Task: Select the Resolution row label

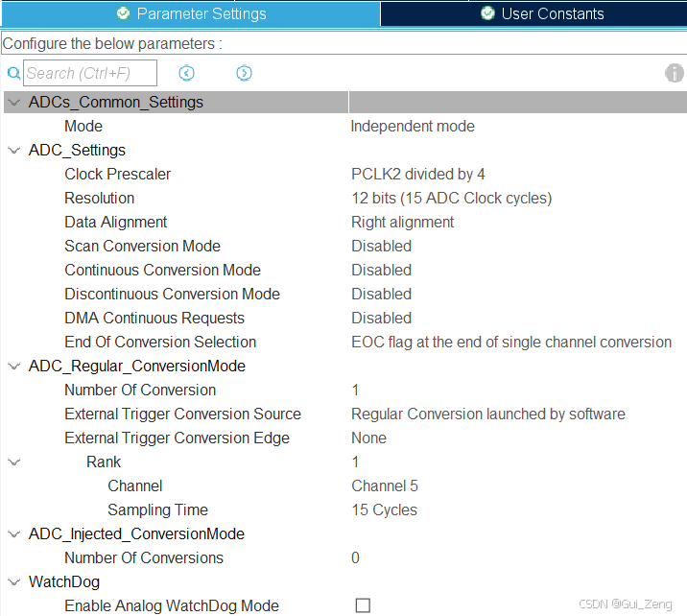Action: 99,198
